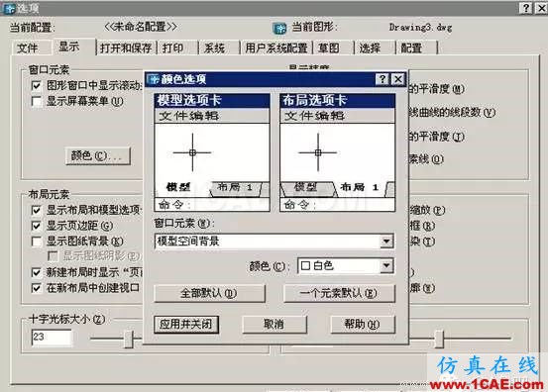Close the 颜色选项 dialog
Image resolution: width=548 pixels, height=392 pixels.
click(x=398, y=79)
